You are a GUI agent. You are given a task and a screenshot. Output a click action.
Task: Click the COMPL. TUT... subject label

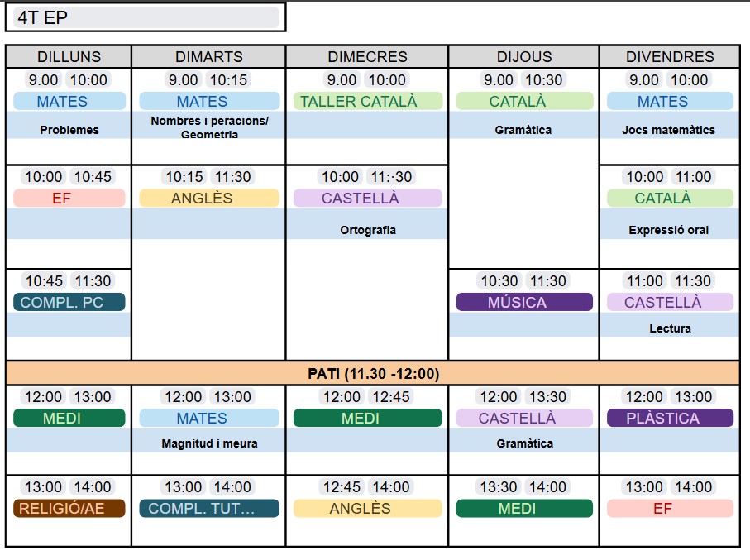click(x=209, y=509)
